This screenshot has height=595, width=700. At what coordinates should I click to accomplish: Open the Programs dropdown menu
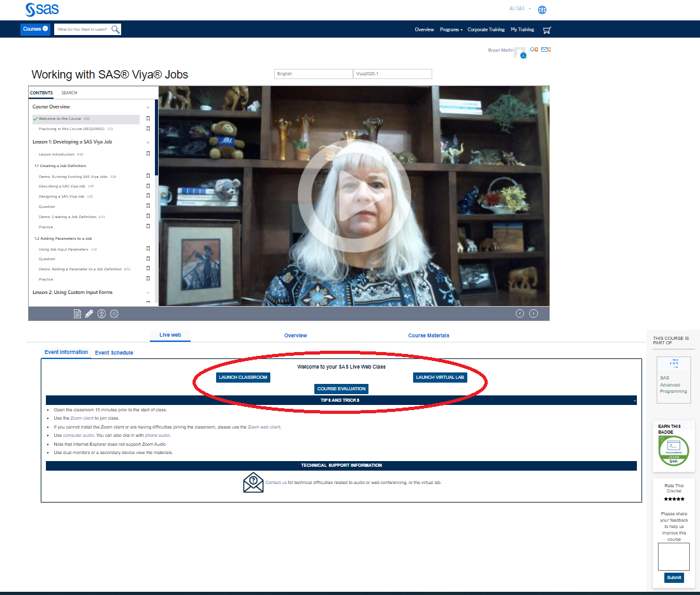click(451, 29)
